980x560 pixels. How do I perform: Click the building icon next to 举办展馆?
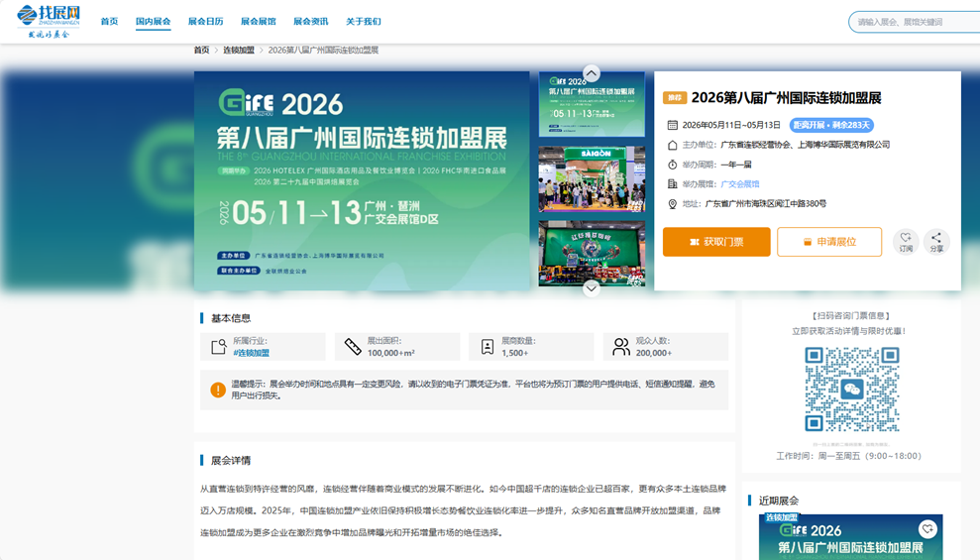tap(673, 183)
